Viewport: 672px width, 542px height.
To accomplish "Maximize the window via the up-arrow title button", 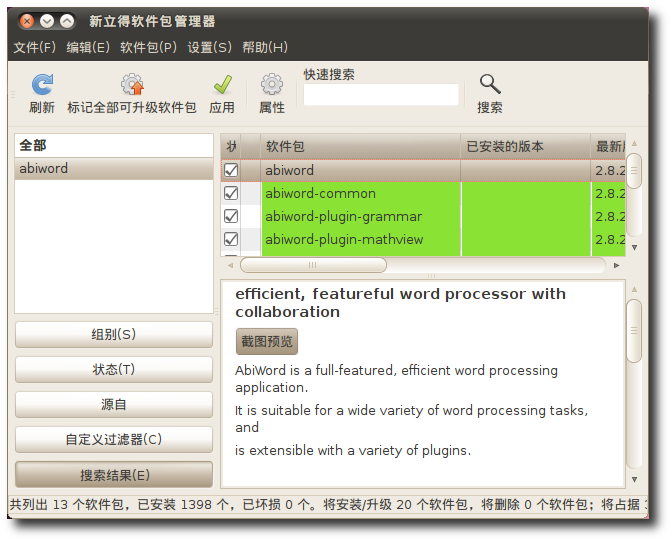I will click(x=67, y=21).
